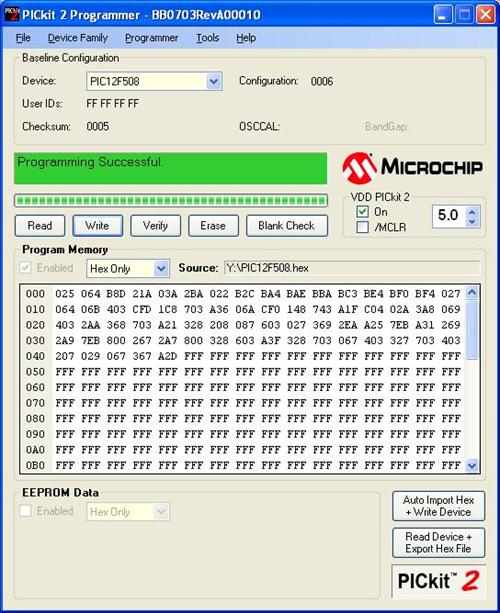Click the green programming progress bar
Image resolution: width=500 pixels, height=613 pixels.
171,201
